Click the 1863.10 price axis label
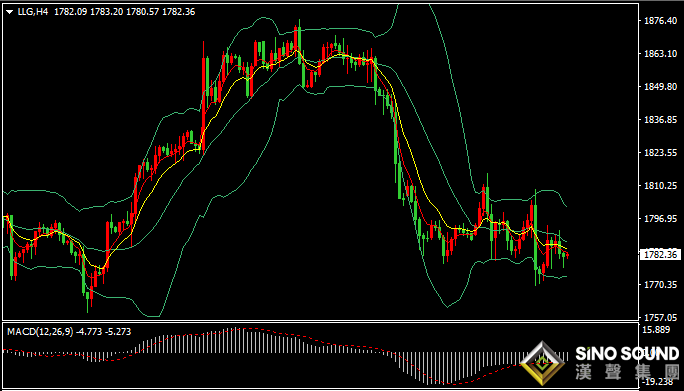 [x=660, y=54]
